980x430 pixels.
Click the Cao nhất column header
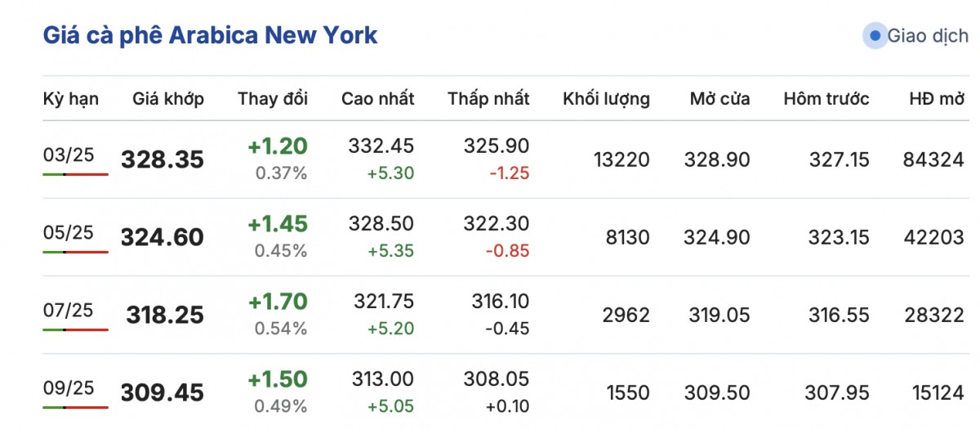tap(377, 99)
